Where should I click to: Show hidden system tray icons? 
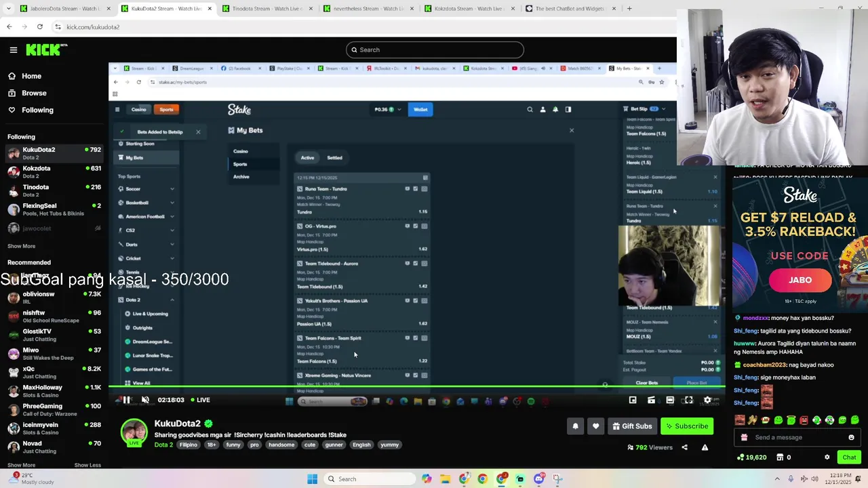[x=777, y=479]
